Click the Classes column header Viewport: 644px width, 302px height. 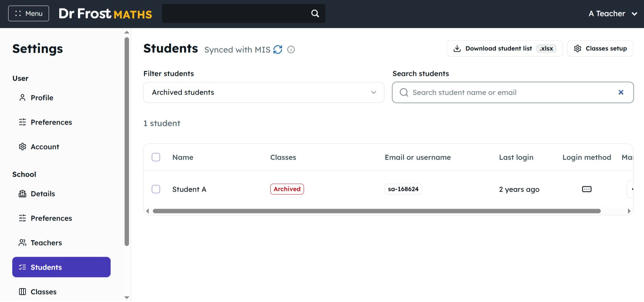283,157
